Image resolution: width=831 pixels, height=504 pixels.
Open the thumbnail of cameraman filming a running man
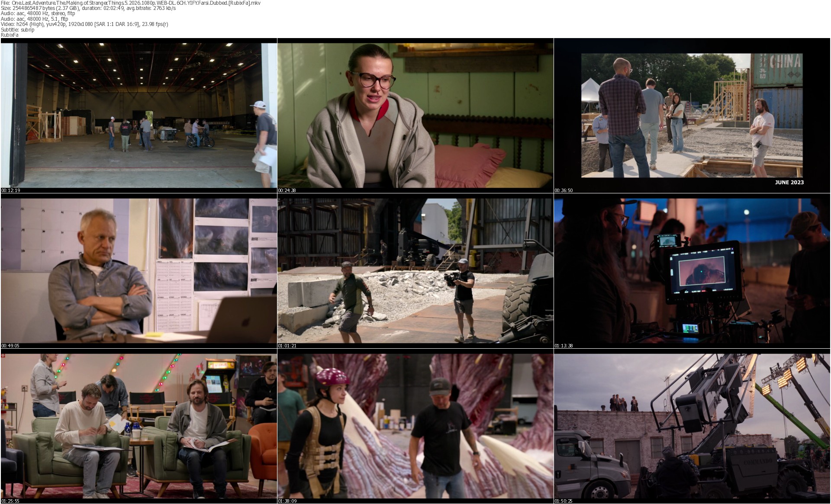415,271
